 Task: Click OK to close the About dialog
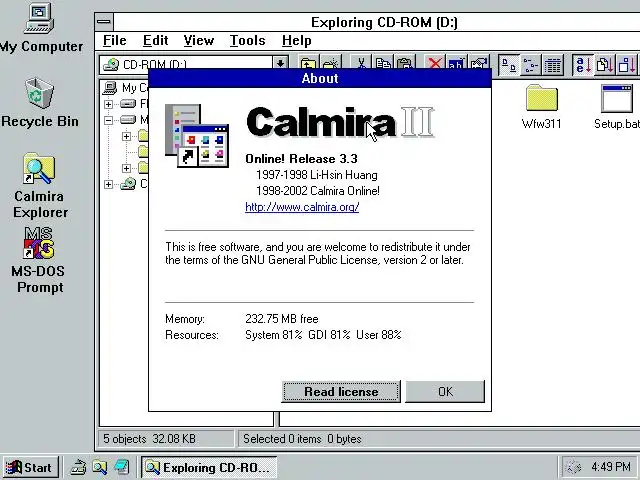point(445,391)
